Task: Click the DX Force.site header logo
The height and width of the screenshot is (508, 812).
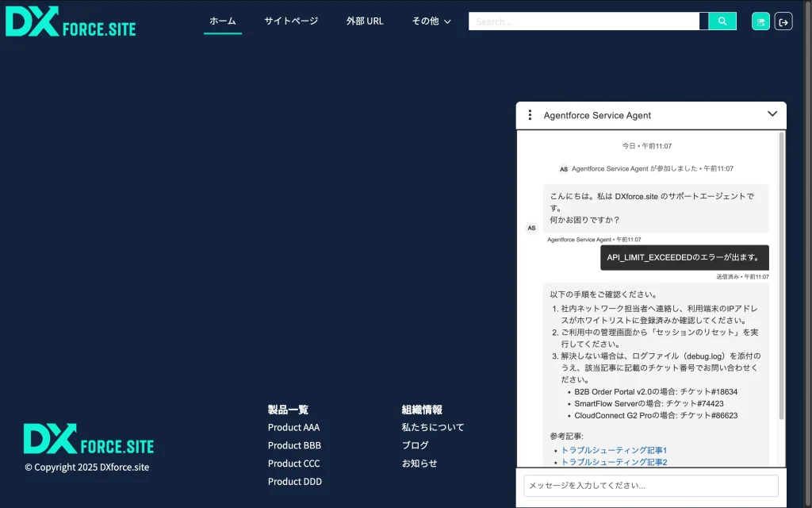Action: (x=71, y=21)
